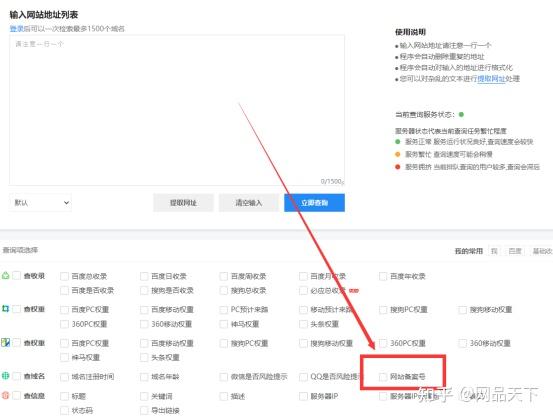Click the blue 立即查询 button
553x418 pixels.
pyautogui.click(x=314, y=202)
